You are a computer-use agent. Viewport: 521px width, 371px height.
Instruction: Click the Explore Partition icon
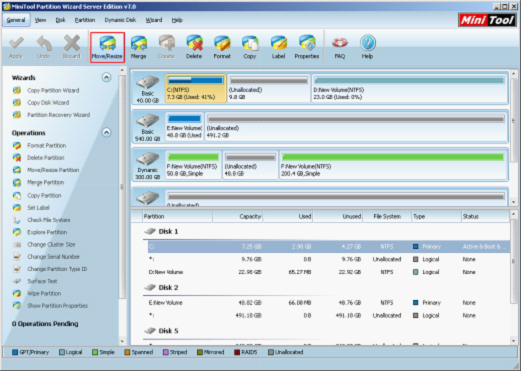click(x=17, y=232)
